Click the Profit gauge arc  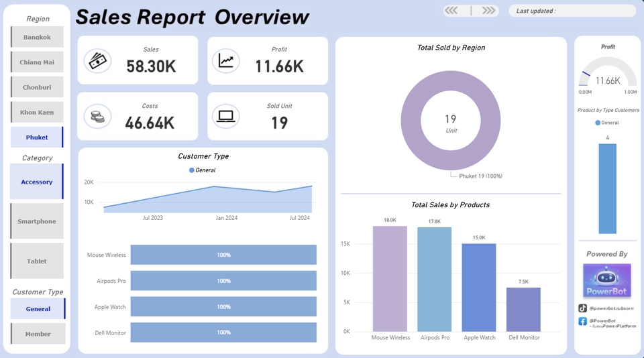pyautogui.click(x=608, y=62)
